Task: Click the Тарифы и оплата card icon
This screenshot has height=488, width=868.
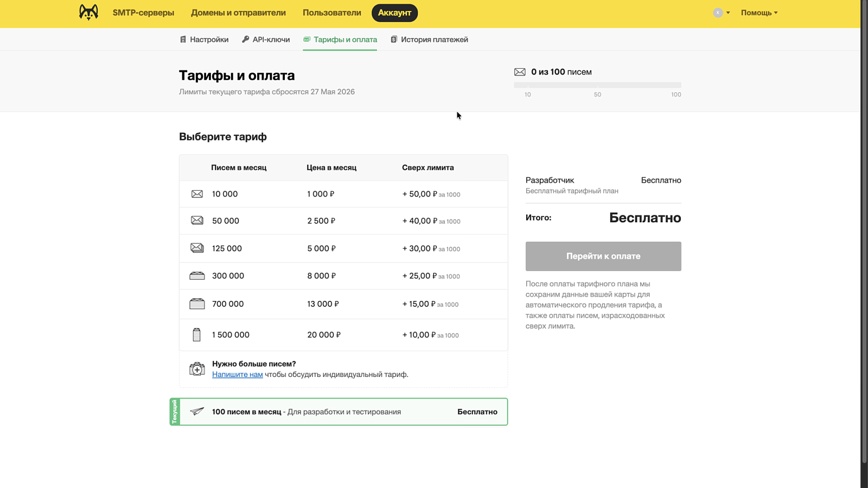Action: tap(307, 39)
